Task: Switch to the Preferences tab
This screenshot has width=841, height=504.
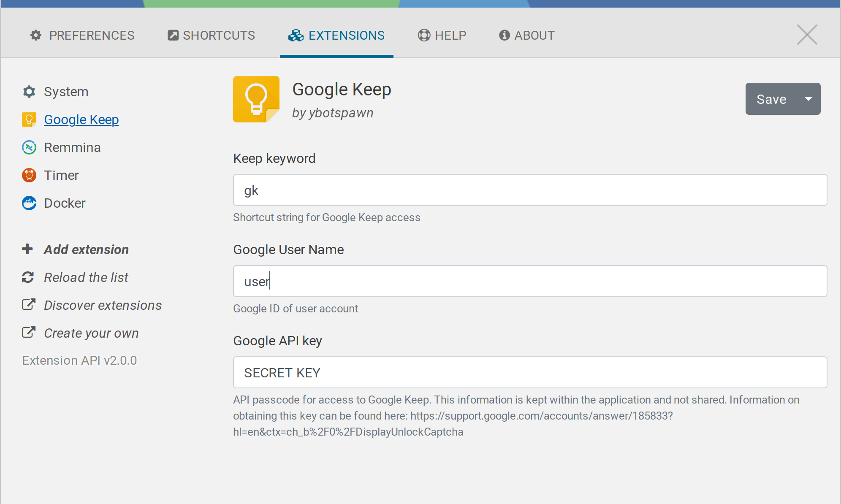Action: pyautogui.click(x=83, y=35)
